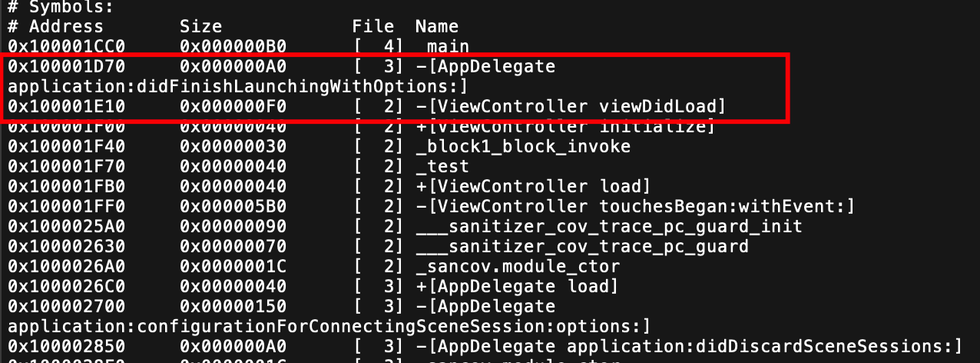Select the viewDidLoad symbol line
Screen dimensions: 980x363
tap(366, 106)
